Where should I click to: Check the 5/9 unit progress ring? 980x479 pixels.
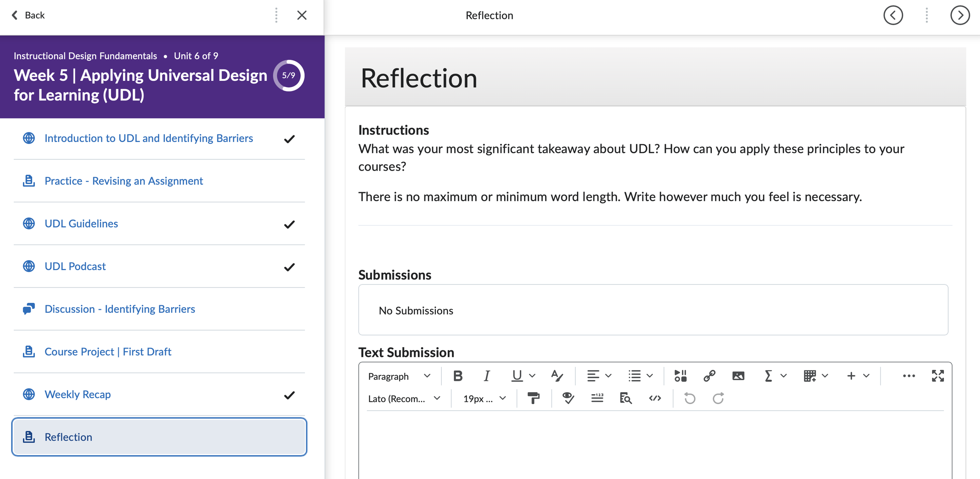click(x=289, y=75)
